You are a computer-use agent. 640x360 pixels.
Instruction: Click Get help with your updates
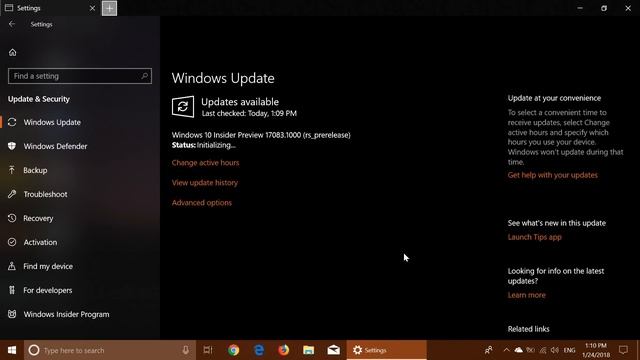[553, 175]
